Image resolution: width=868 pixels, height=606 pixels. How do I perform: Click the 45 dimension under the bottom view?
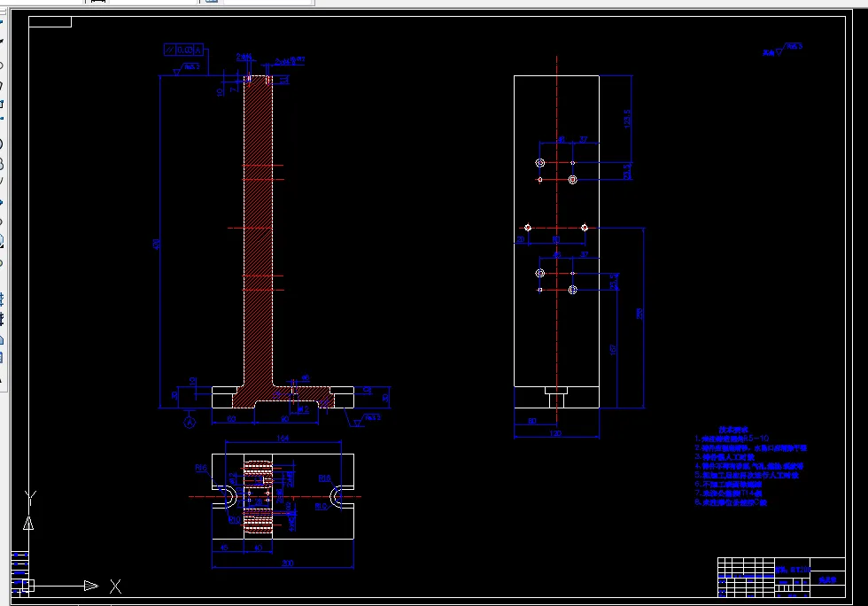click(224, 548)
